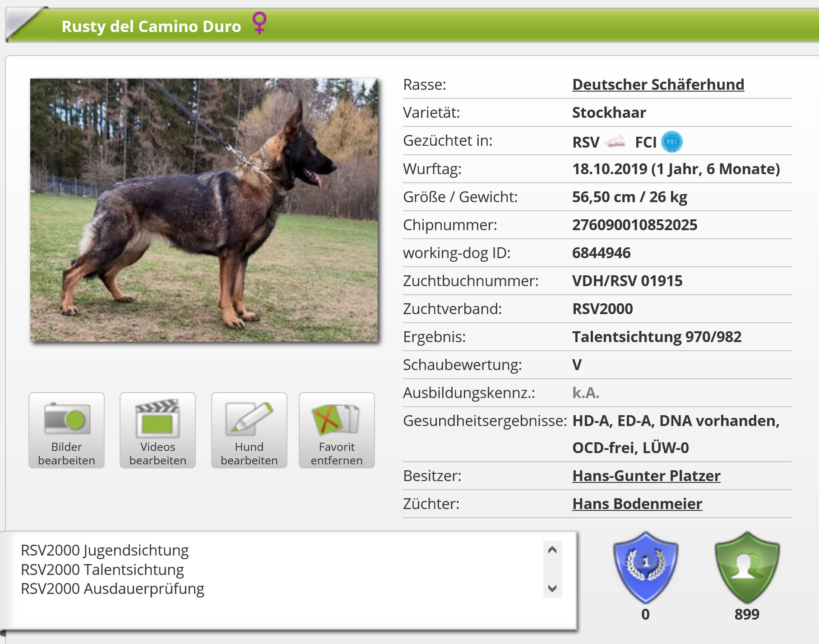Select RSV2000 Ausdauerprüfung list entry
The image size is (819, 644).
(x=112, y=589)
